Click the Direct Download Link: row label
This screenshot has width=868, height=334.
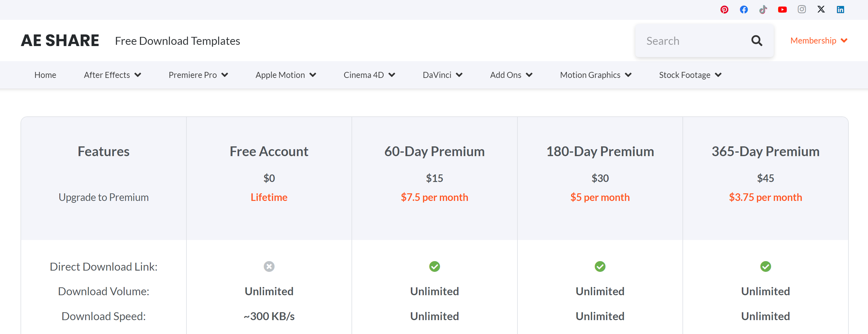point(103,266)
